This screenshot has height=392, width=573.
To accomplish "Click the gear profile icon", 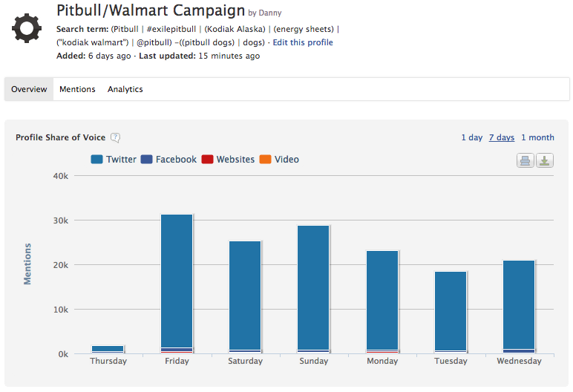I will (x=27, y=28).
